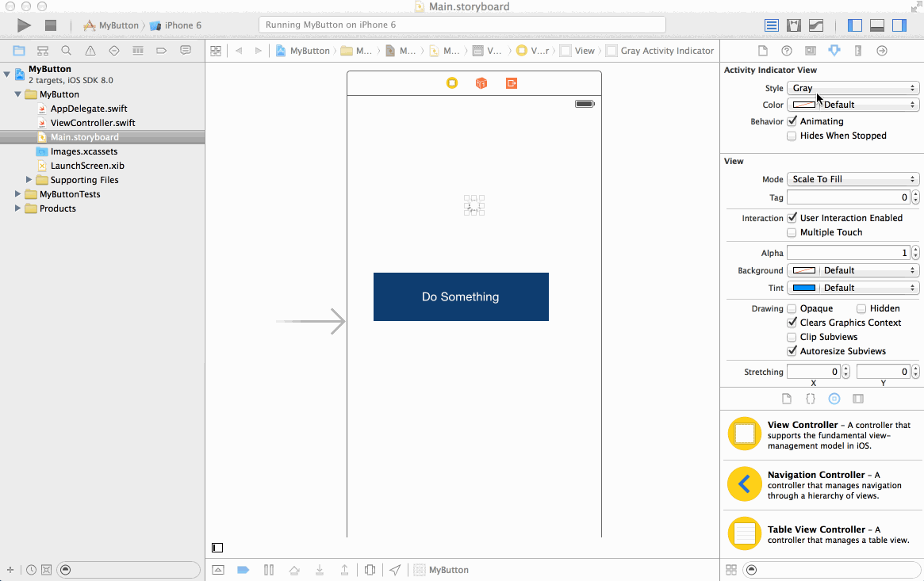Go forward in the editor history
The height and width of the screenshot is (581, 924).
click(x=258, y=51)
